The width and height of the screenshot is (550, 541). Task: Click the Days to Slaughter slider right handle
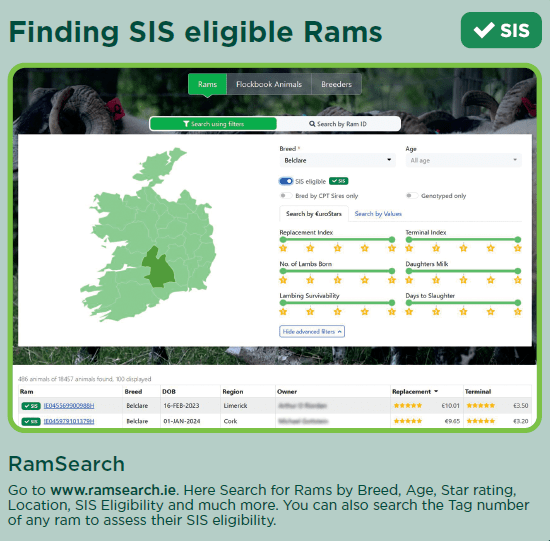click(x=518, y=303)
